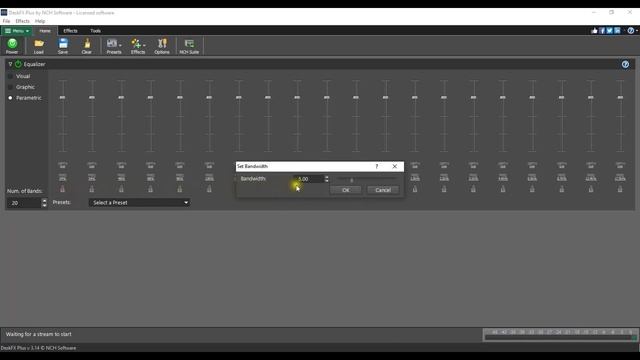
Task: Decrease Num. of Bands with down arrow
Action: click(x=44, y=205)
